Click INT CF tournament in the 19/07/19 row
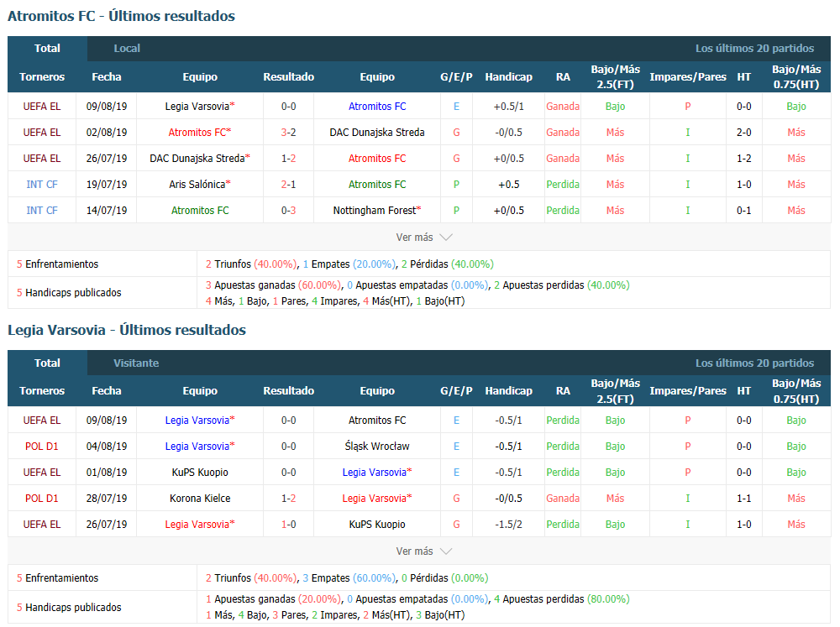 [x=42, y=184]
